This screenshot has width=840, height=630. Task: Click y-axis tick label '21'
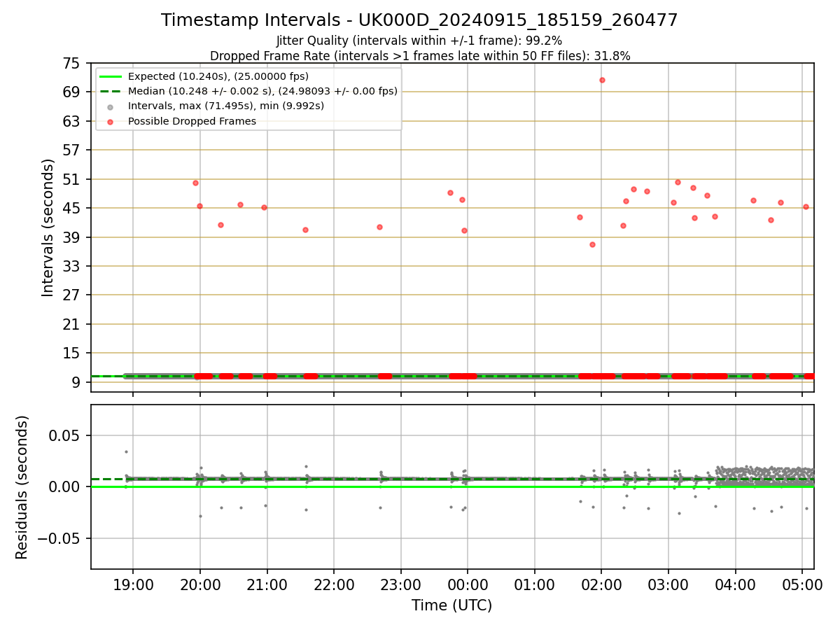(71, 324)
